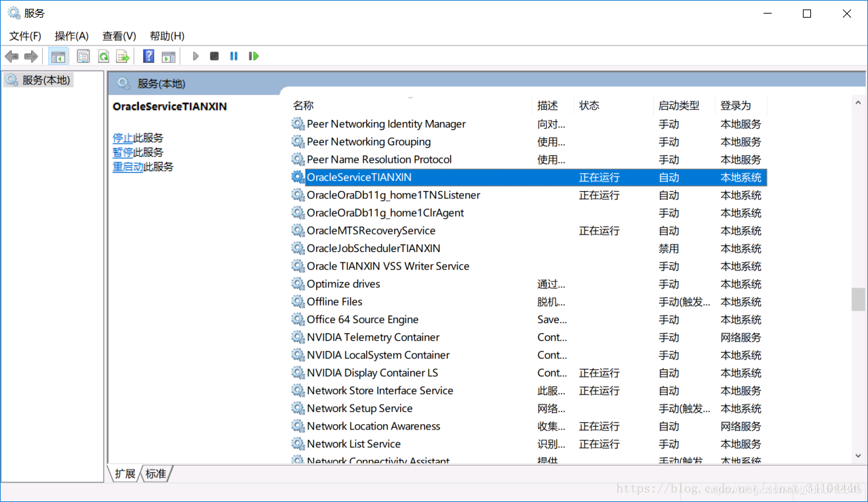Viewport: 868px width, 502px height.
Task: Click the 暂停 service link
Action: [x=123, y=152]
